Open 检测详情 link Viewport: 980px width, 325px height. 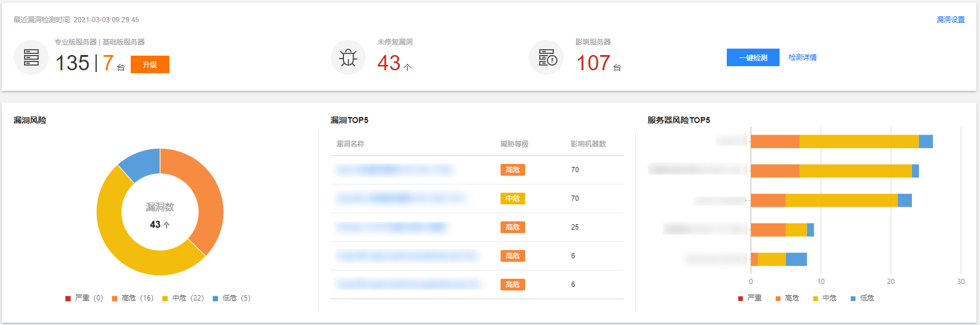pyautogui.click(x=802, y=57)
